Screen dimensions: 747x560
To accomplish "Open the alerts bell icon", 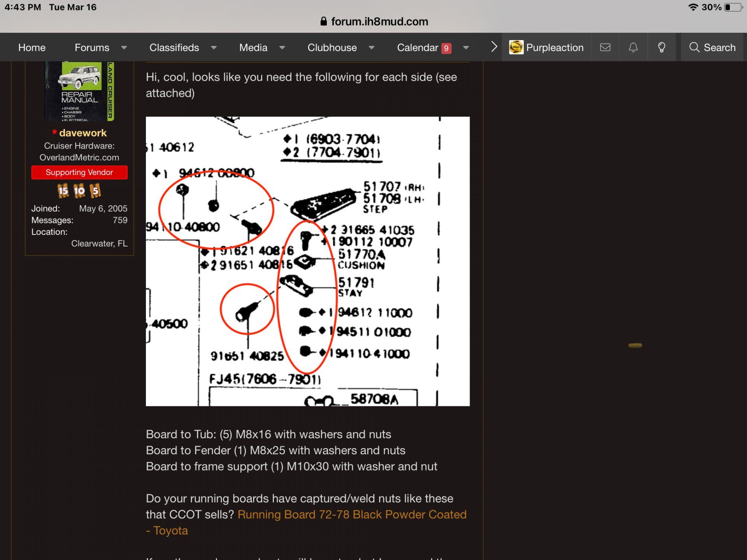I will tap(633, 47).
